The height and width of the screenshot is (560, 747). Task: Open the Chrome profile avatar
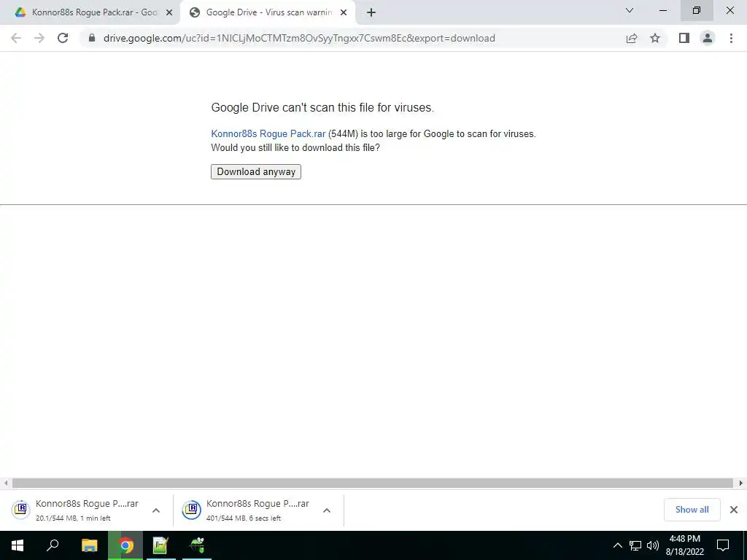coord(708,38)
